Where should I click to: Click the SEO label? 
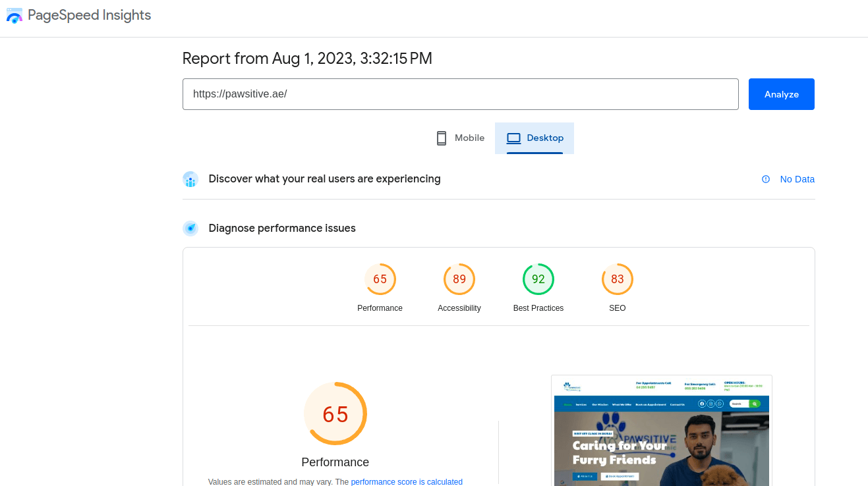pos(618,308)
